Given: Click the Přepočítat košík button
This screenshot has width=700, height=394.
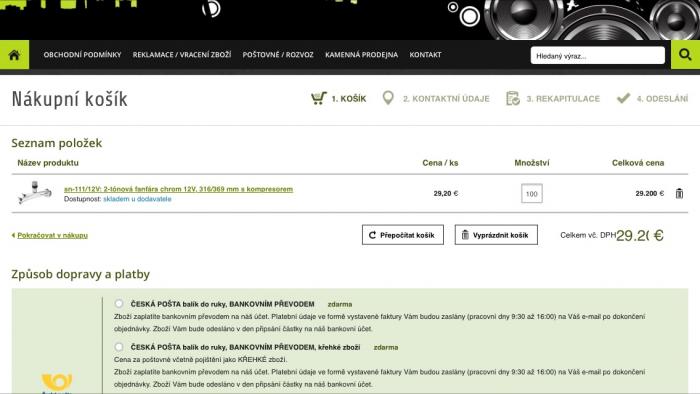Looking at the screenshot, I should point(403,235).
